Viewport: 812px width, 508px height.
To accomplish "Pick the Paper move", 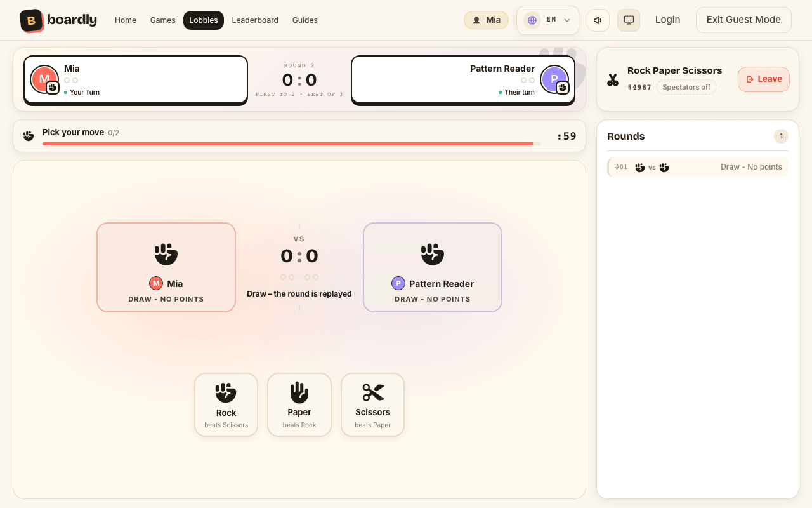I will pos(299,404).
